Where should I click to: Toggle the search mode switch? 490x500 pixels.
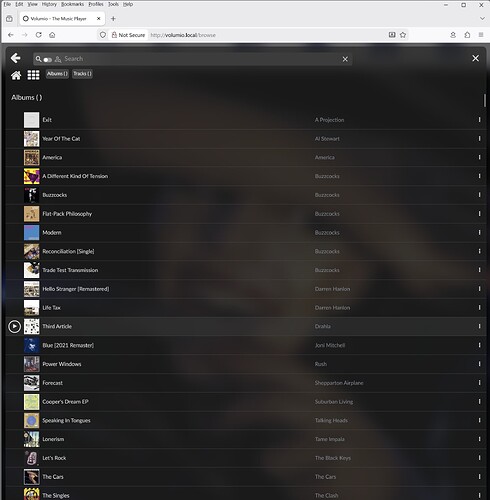point(48,60)
